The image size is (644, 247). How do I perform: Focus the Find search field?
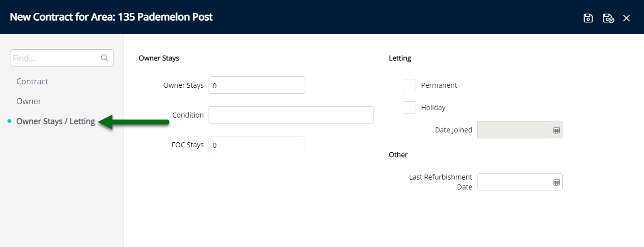tap(61, 58)
